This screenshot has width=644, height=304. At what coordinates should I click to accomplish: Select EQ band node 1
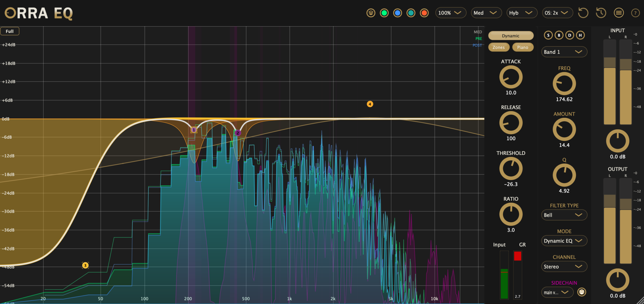194,130
